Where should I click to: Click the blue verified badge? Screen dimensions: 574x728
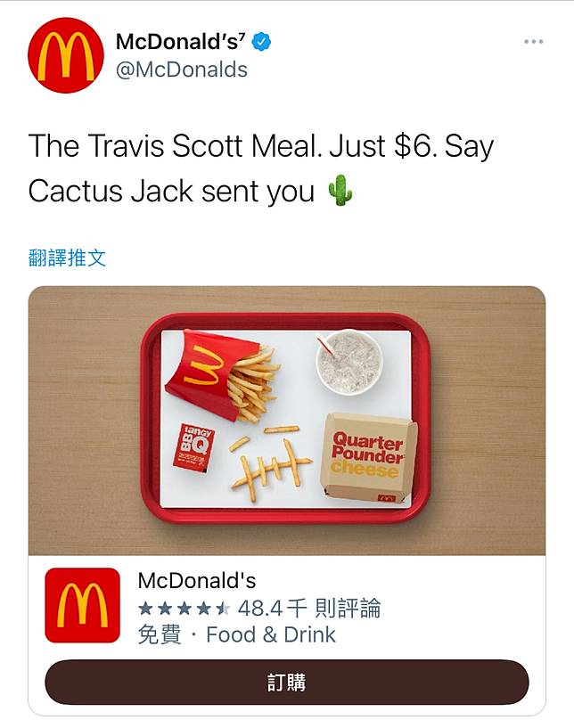261,42
